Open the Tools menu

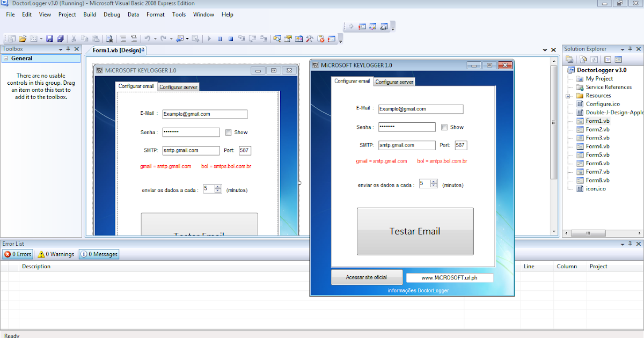click(x=179, y=14)
